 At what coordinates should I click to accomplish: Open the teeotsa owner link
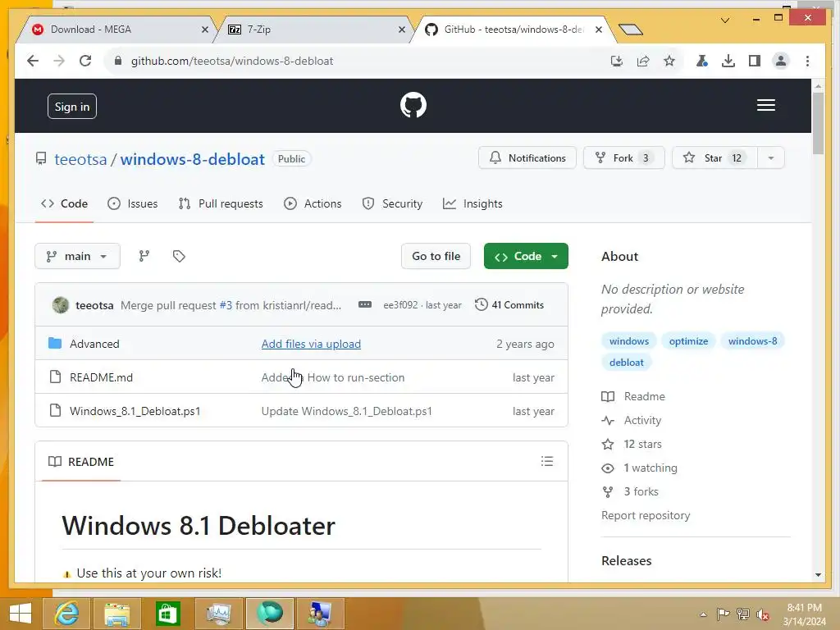click(x=80, y=159)
